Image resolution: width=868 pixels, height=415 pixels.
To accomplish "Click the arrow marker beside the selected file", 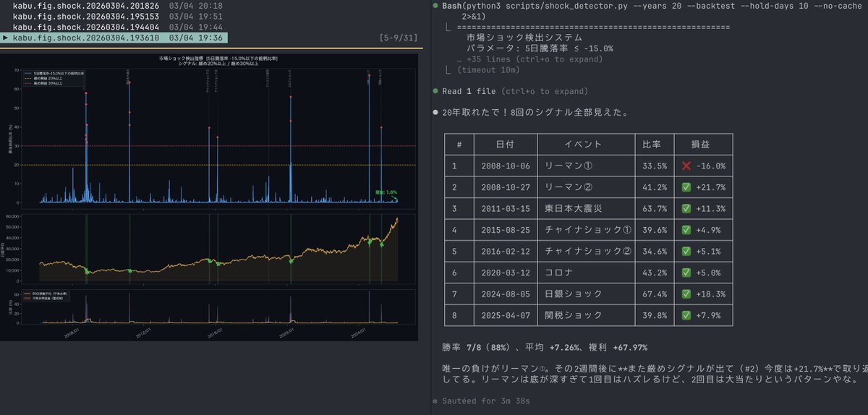I will click(x=6, y=37).
